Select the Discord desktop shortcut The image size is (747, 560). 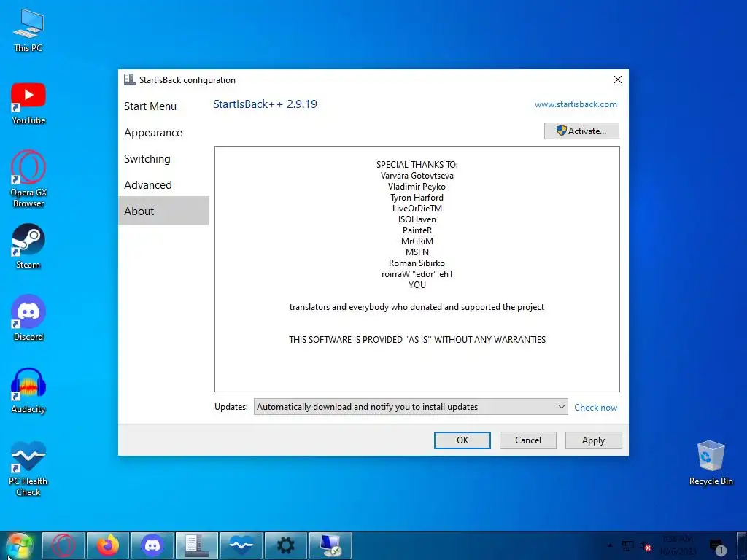click(28, 318)
